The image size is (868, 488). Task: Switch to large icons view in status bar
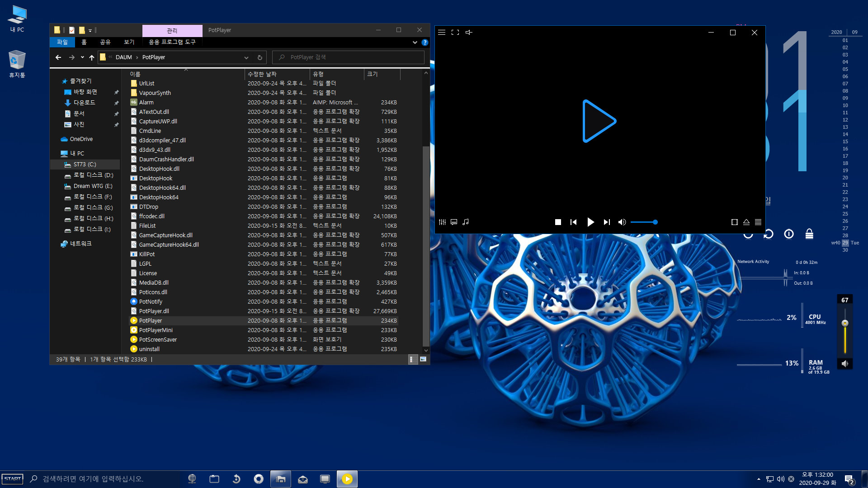[423, 360]
